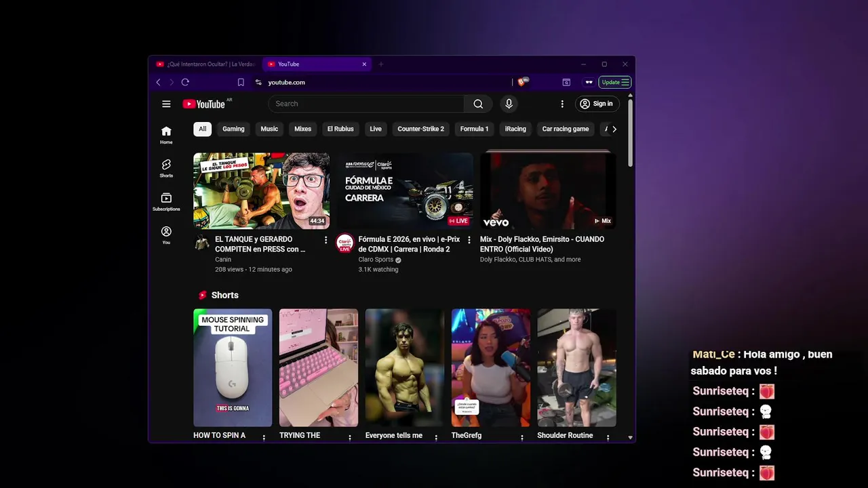This screenshot has width=868, height=488.
Task: Select the Formula 1 chip
Action: (474, 129)
